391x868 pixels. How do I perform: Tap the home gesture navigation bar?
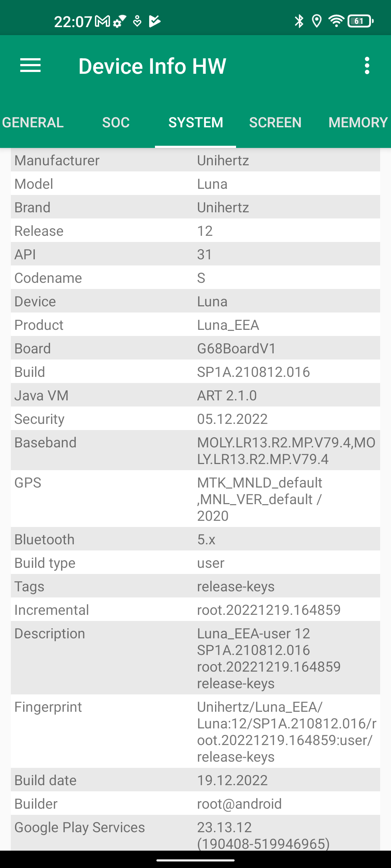[195, 860]
